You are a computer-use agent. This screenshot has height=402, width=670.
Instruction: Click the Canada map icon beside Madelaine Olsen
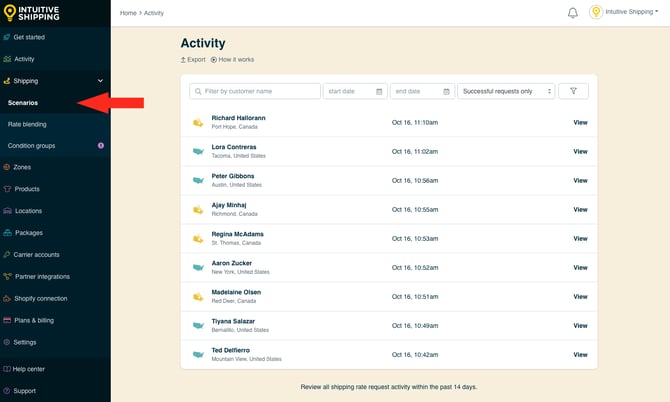198,297
